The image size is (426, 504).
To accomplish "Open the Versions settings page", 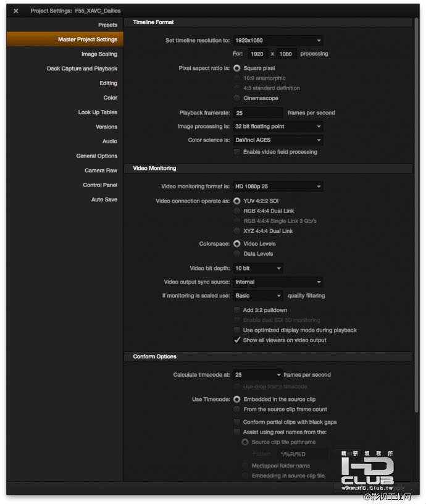I will coord(106,127).
